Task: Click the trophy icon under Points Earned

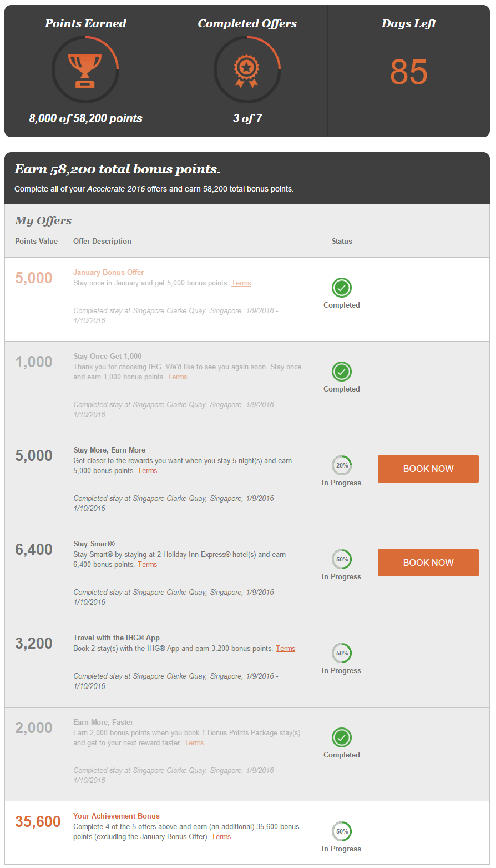Action: 85,70
